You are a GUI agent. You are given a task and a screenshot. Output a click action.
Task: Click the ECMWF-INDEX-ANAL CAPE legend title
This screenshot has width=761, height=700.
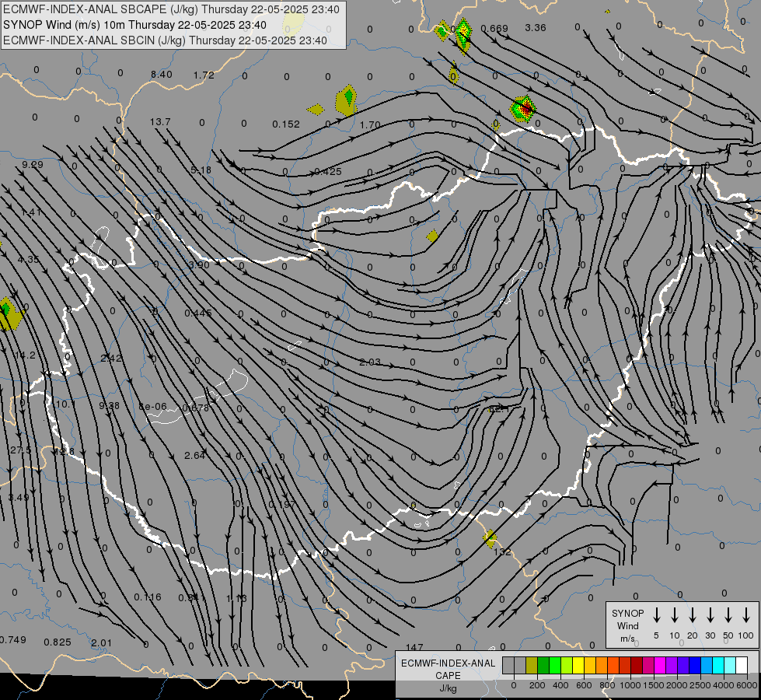pyautogui.click(x=448, y=669)
